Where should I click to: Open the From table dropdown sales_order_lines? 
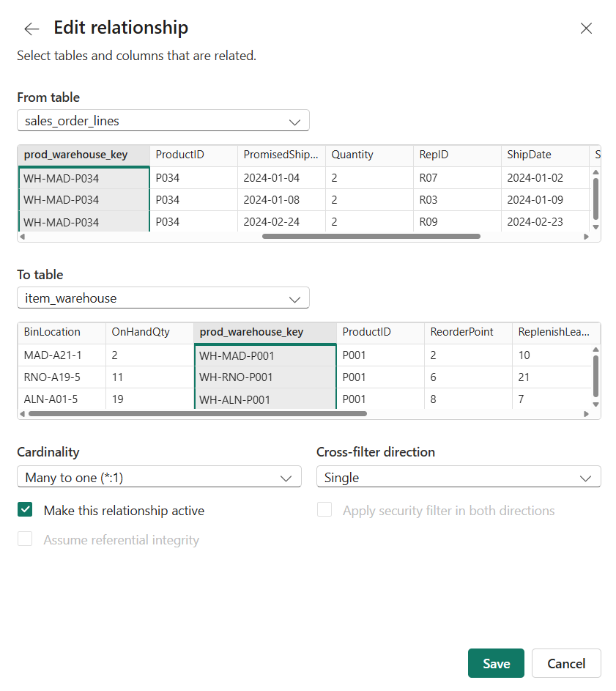point(163,121)
